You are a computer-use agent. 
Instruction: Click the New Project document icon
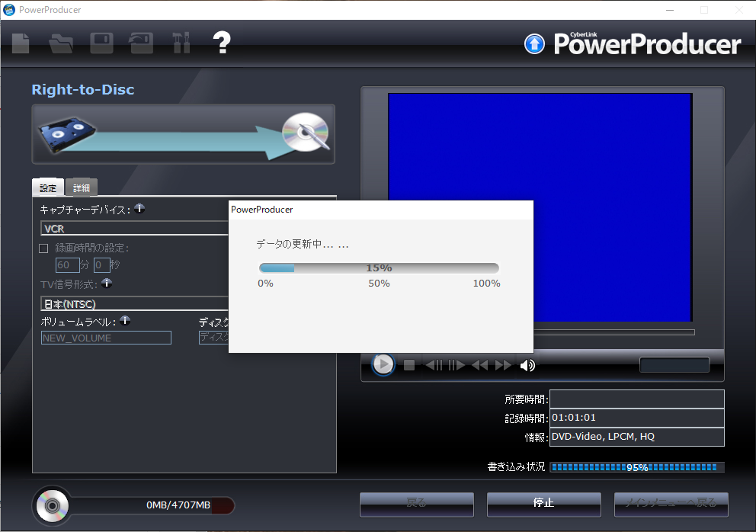coord(21,43)
